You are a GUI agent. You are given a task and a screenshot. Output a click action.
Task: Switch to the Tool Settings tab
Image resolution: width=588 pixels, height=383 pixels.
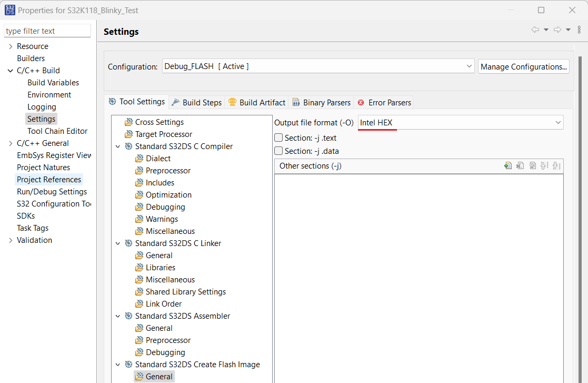[x=136, y=102]
